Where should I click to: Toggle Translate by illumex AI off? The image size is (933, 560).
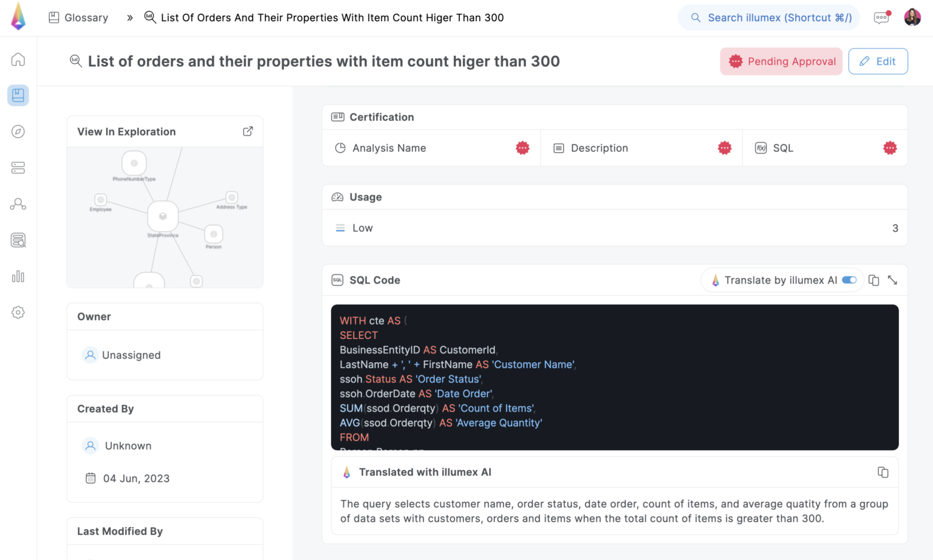click(x=849, y=280)
